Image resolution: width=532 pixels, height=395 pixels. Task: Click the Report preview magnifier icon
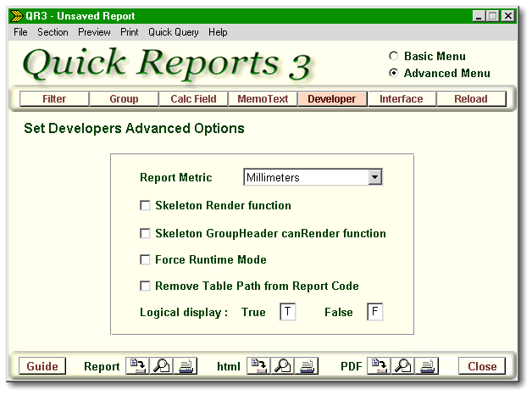(162, 366)
